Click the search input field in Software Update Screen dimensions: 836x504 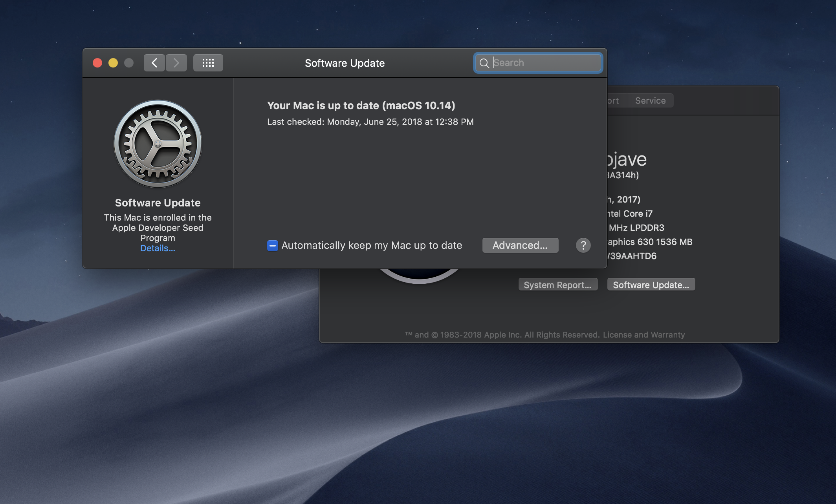click(x=537, y=62)
